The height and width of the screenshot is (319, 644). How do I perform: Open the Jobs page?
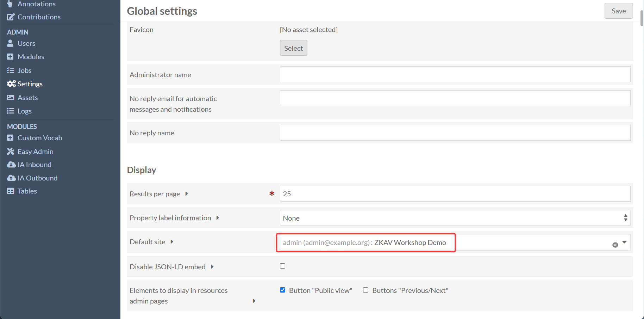(25, 70)
